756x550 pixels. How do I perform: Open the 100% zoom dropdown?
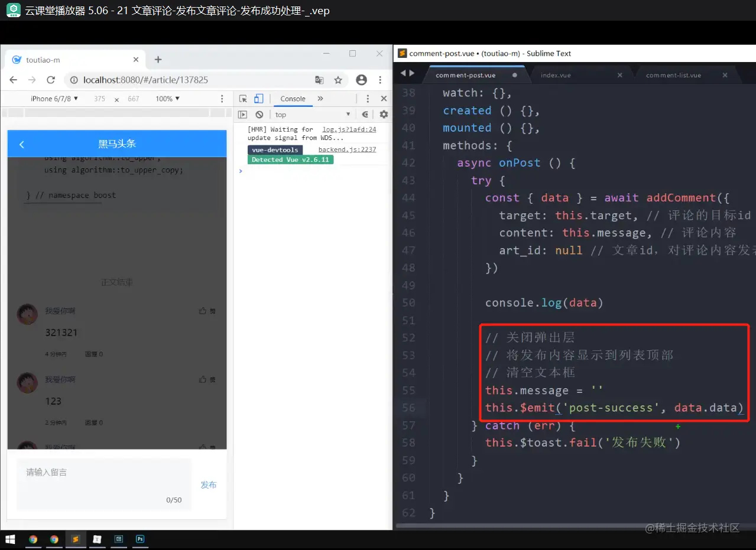coord(168,99)
